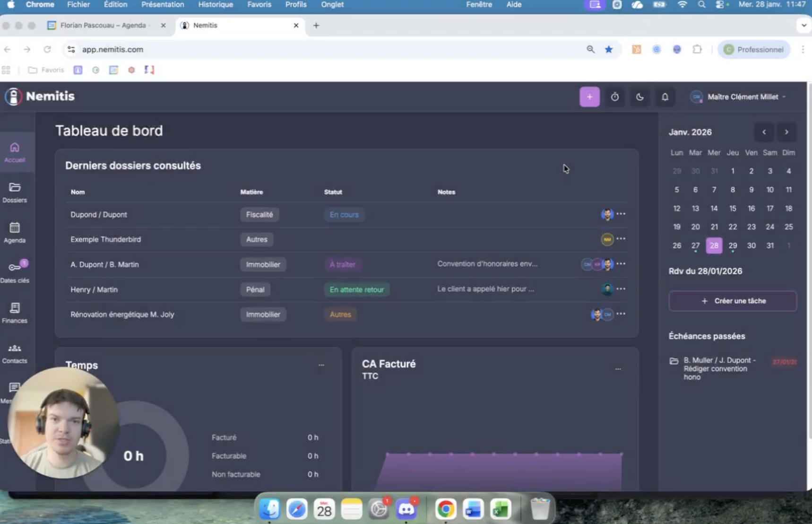Click the À traiter status badge
Screen dimensions: 812x524
click(342, 264)
